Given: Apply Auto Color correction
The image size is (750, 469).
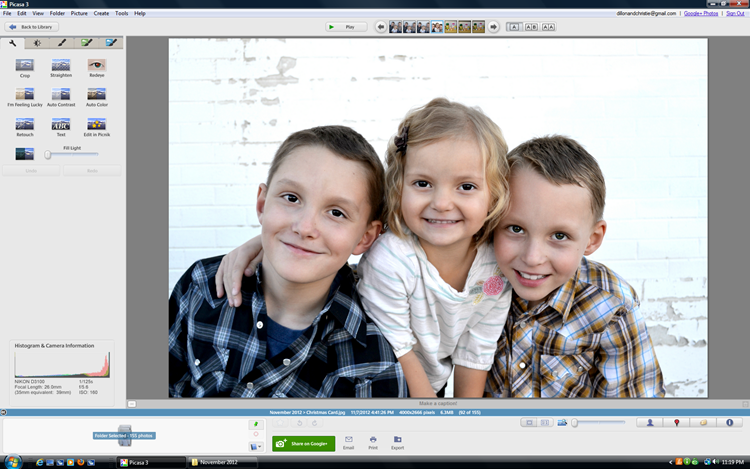Looking at the screenshot, I should pos(97,97).
